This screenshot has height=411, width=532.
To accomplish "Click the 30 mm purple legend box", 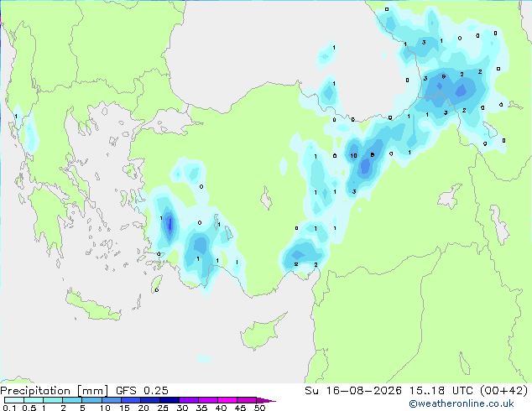I will (188, 400).
